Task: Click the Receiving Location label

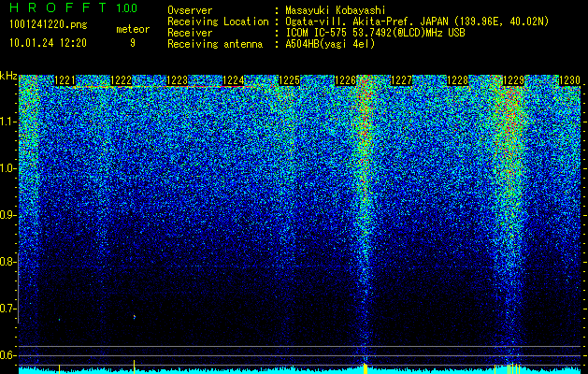Action: [218, 22]
